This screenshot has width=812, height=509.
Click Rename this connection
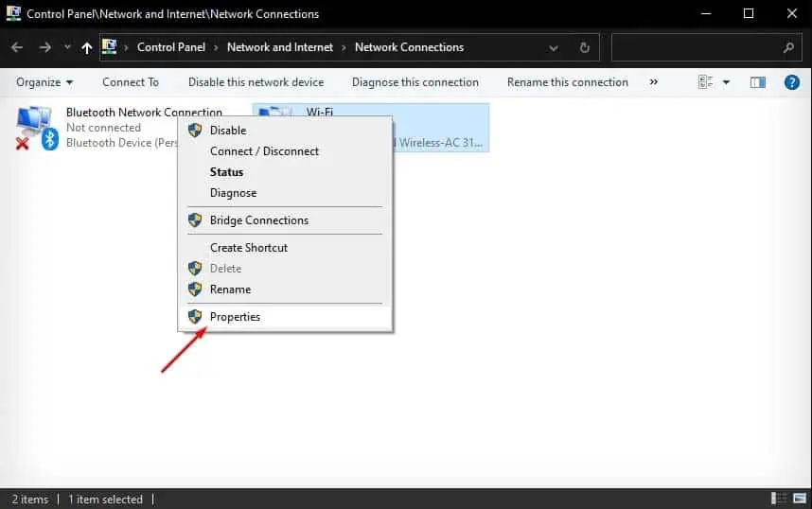coord(568,82)
